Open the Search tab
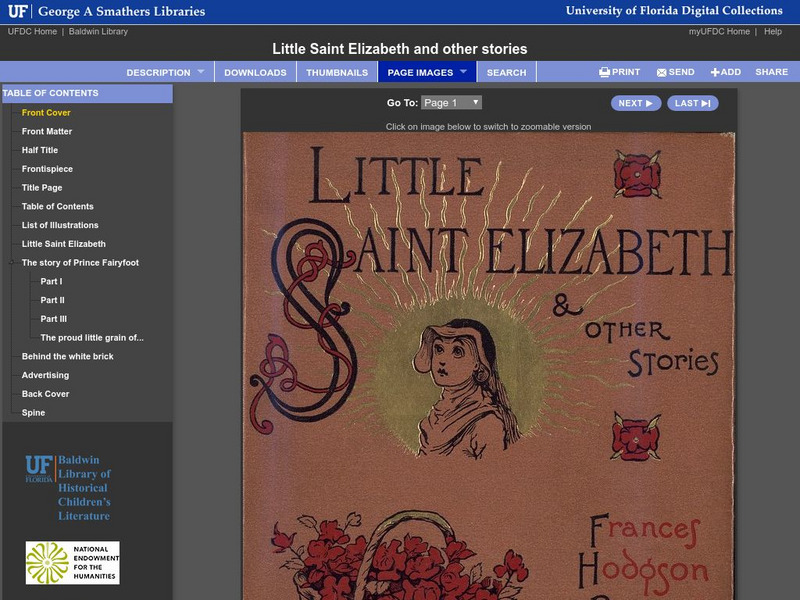 (507, 71)
